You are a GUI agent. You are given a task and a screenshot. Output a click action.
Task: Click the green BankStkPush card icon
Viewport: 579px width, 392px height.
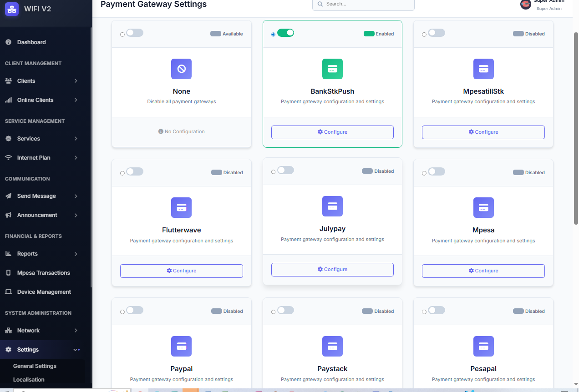pos(332,69)
